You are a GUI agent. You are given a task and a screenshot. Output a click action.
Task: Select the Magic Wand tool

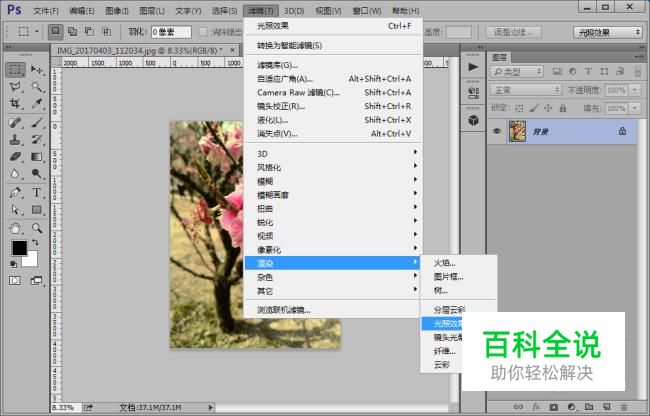[37, 87]
